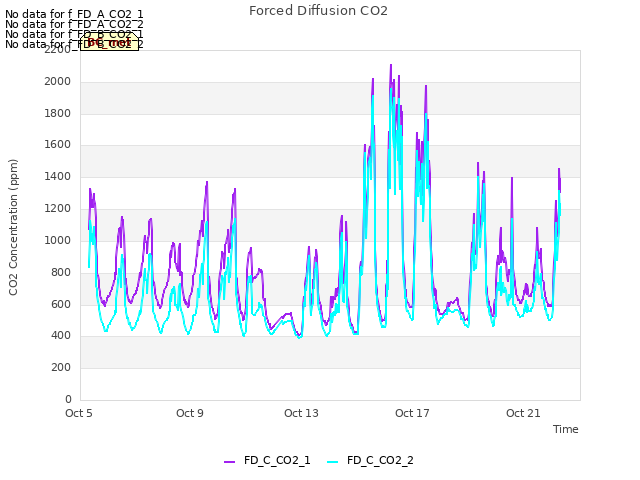Click the 800 y-axis tick label

coord(61,272)
